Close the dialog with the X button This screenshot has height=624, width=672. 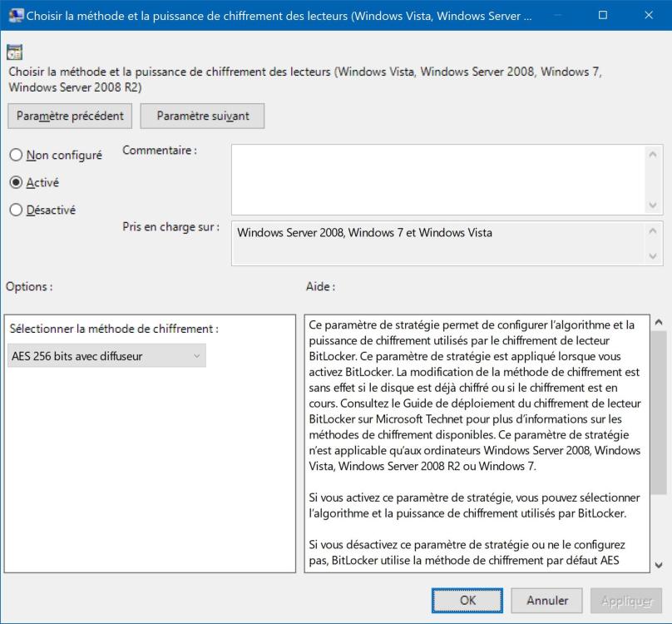click(649, 15)
